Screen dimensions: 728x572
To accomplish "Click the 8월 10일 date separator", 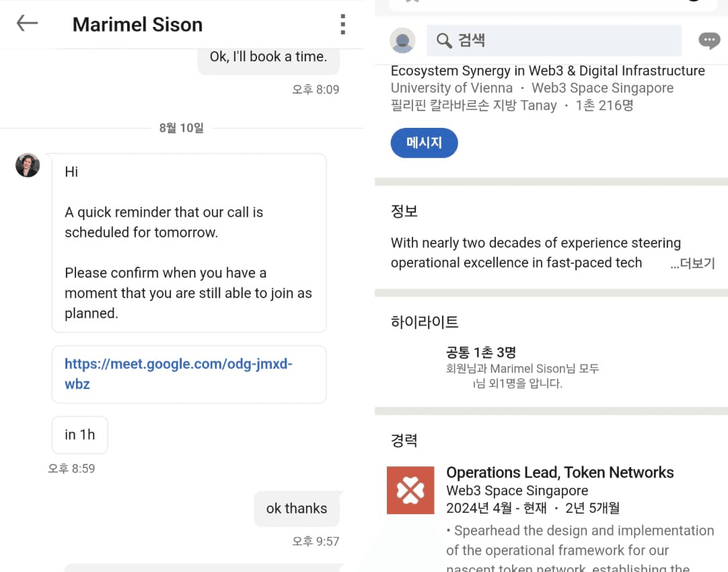I will pyautogui.click(x=182, y=128).
